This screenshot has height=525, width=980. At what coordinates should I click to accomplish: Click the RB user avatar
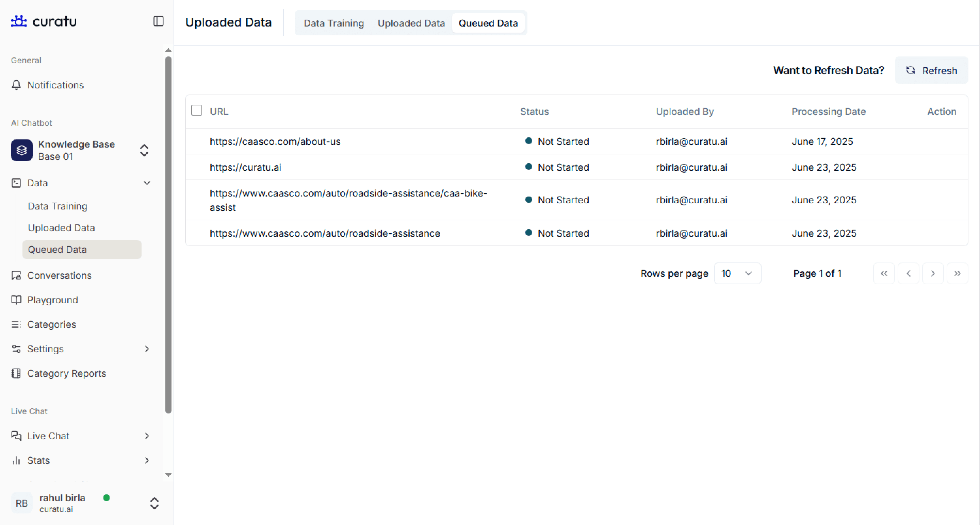click(22, 503)
